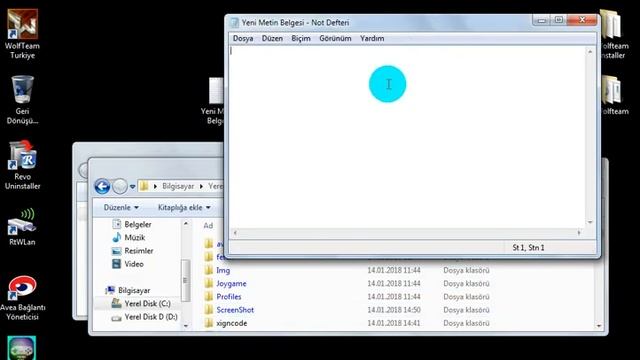Click the folder icon in Explorer address bar
The width and height of the screenshot is (640, 360).
pos(144,187)
